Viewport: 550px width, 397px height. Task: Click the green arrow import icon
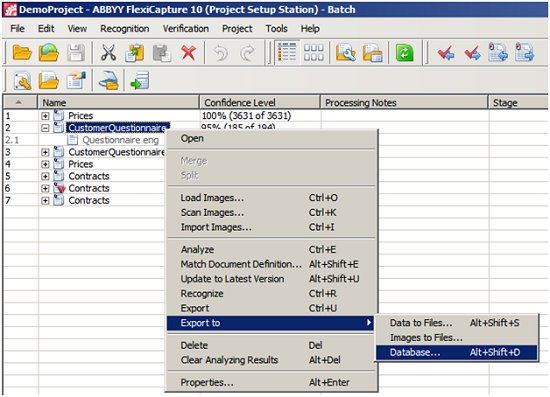click(140, 81)
